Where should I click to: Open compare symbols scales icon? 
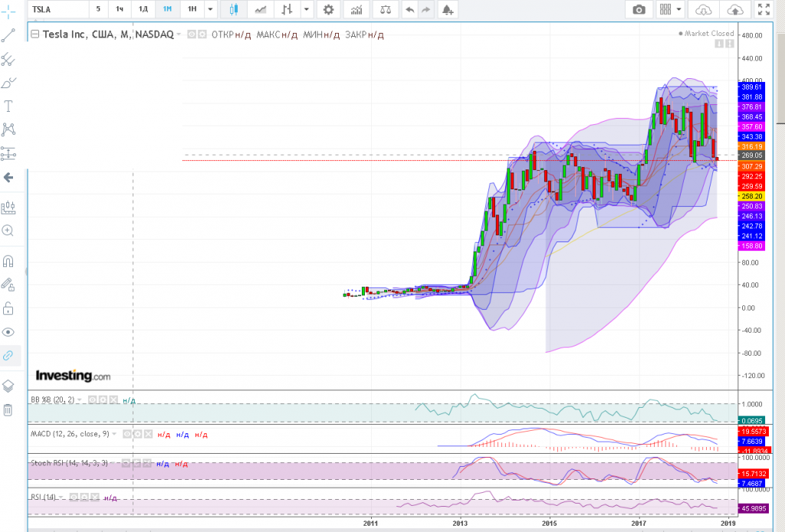(386, 9)
